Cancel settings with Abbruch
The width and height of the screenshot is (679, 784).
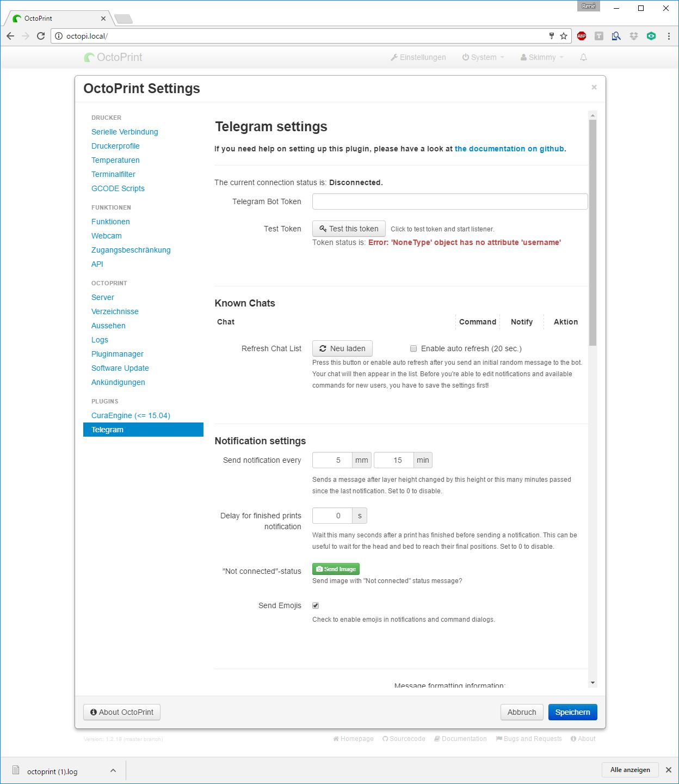[x=522, y=712]
